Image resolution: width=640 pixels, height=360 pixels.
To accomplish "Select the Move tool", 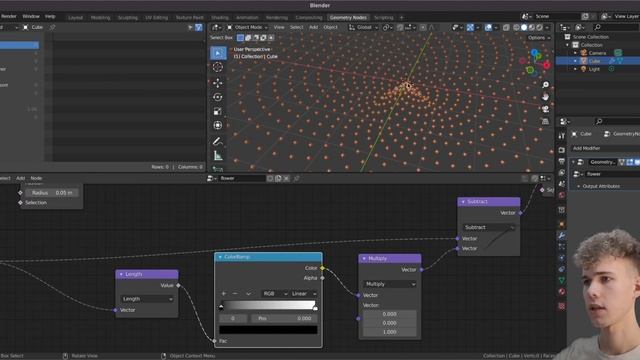I will coord(218,83).
